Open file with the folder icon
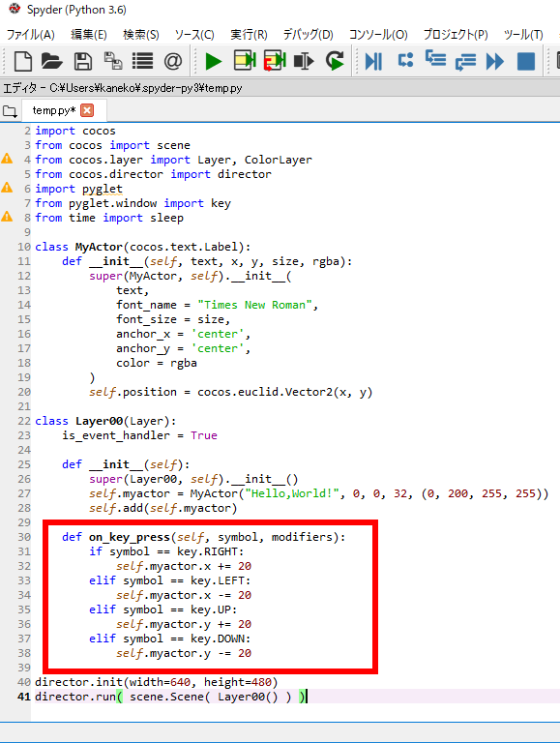 coord(52,61)
